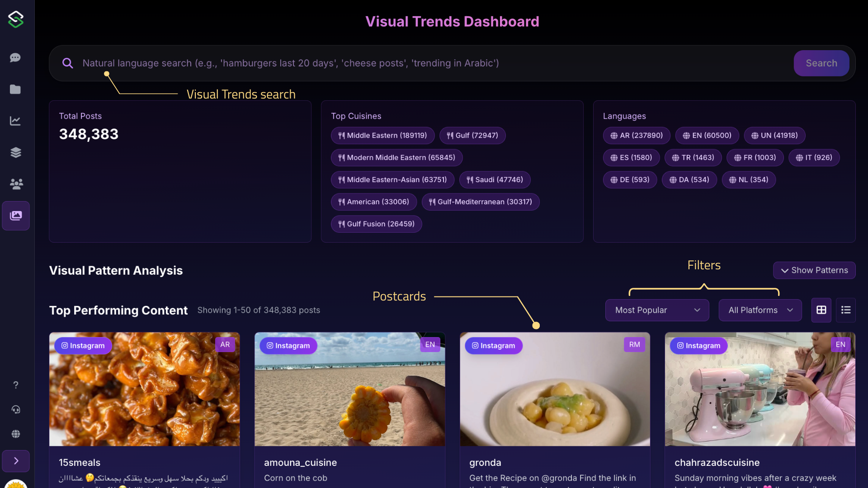
Task: Open the globe language icon in sidebar
Action: tap(15, 434)
